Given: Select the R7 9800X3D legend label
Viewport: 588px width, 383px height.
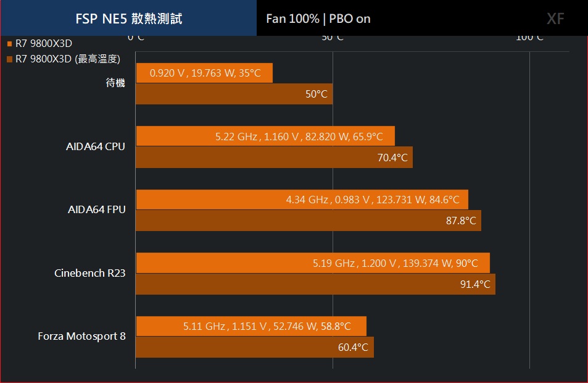Looking at the screenshot, I should coord(44,44).
